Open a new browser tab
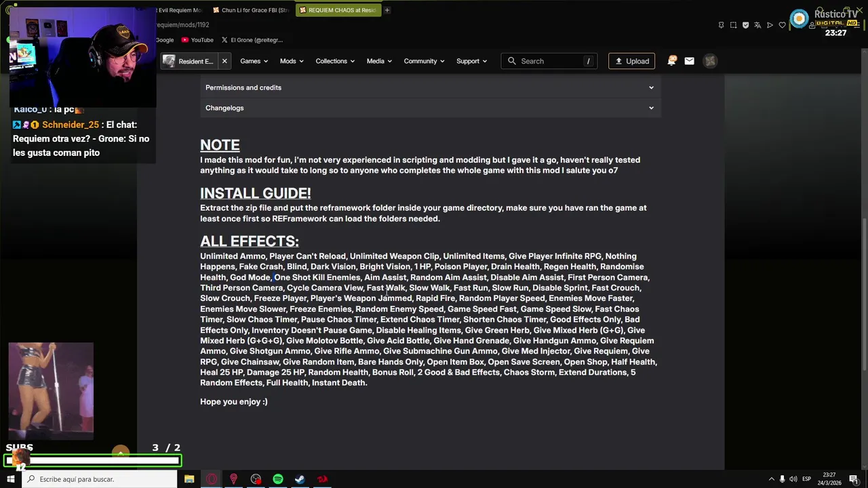 [x=387, y=10]
